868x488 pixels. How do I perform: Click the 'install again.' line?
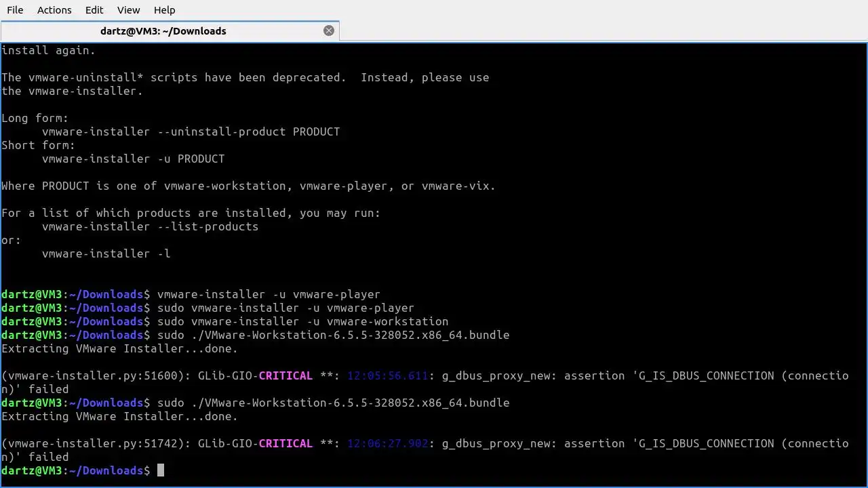click(48, 50)
